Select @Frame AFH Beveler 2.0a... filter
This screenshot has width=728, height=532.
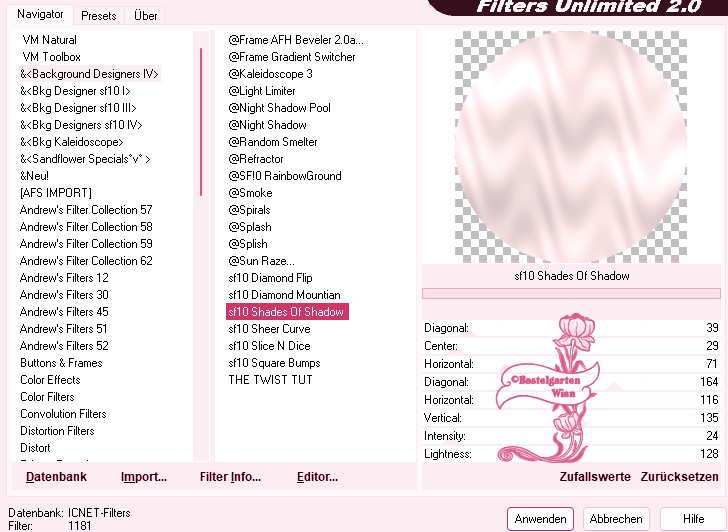pyautogui.click(x=296, y=40)
